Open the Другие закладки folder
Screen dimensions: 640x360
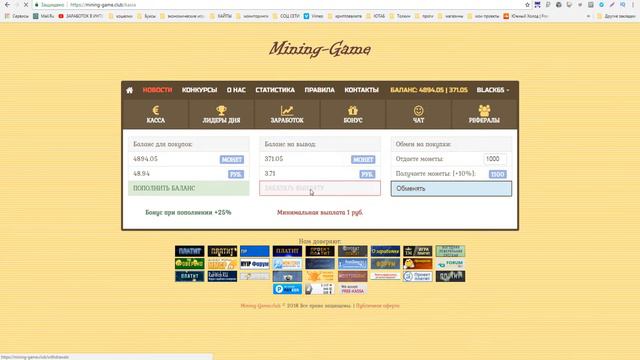616,16
